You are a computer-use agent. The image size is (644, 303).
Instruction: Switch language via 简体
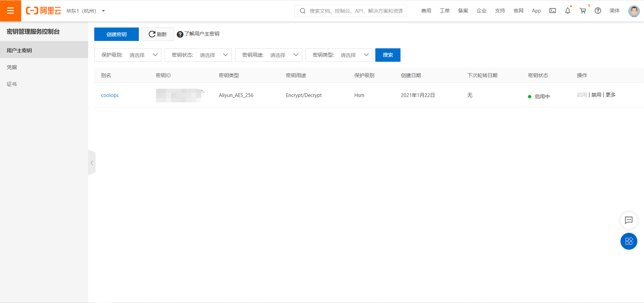click(614, 11)
